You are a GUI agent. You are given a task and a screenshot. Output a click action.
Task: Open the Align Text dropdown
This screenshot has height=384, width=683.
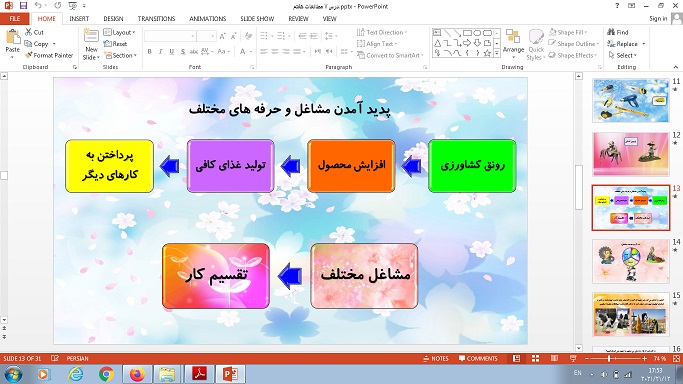tap(377, 44)
